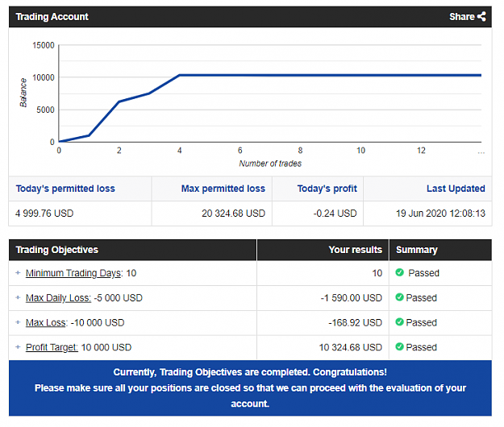Click green check icon beside Max Loss result
504x427 pixels.
click(x=399, y=321)
